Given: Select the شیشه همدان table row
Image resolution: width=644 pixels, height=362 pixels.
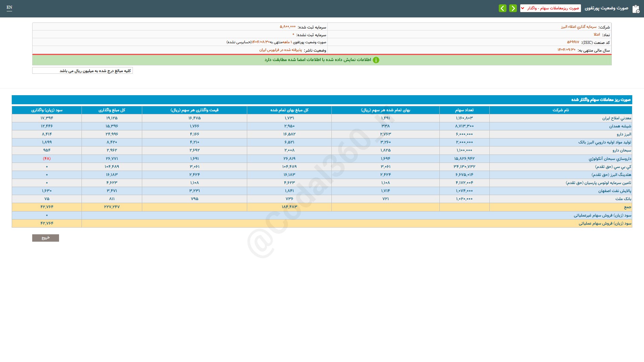Looking at the screenshot, I should click(620, 126).
